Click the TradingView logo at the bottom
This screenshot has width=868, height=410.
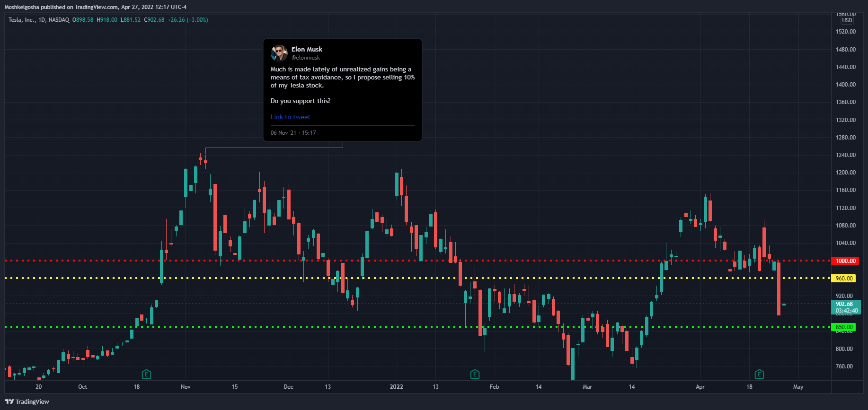[x=27, y=401]
